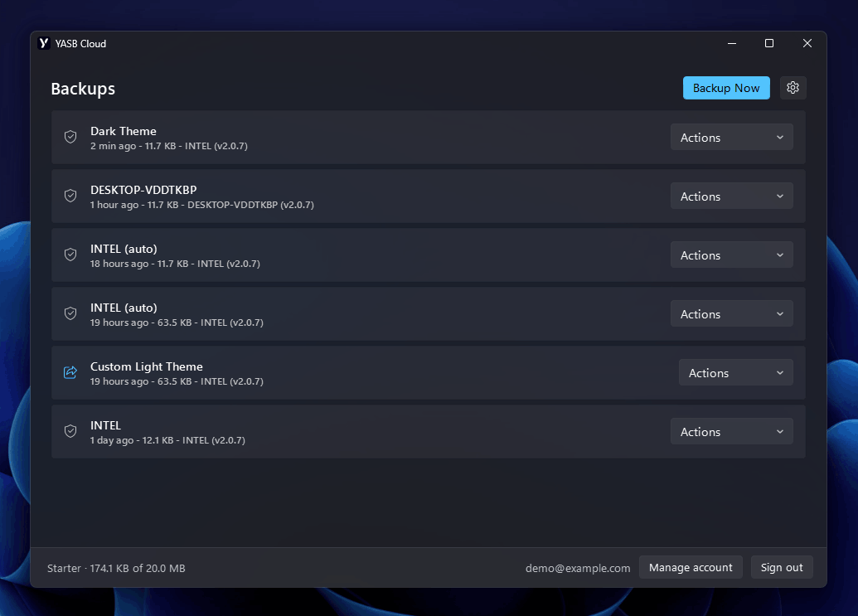858x616 pixels.
Task: Select the DESKTOP-VDDTKBP backup title
Action: (x=143, y=190)
